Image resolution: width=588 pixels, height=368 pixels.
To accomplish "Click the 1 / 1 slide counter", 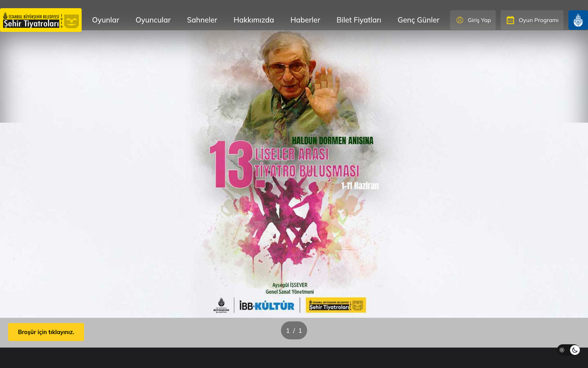I will (294, 330).
